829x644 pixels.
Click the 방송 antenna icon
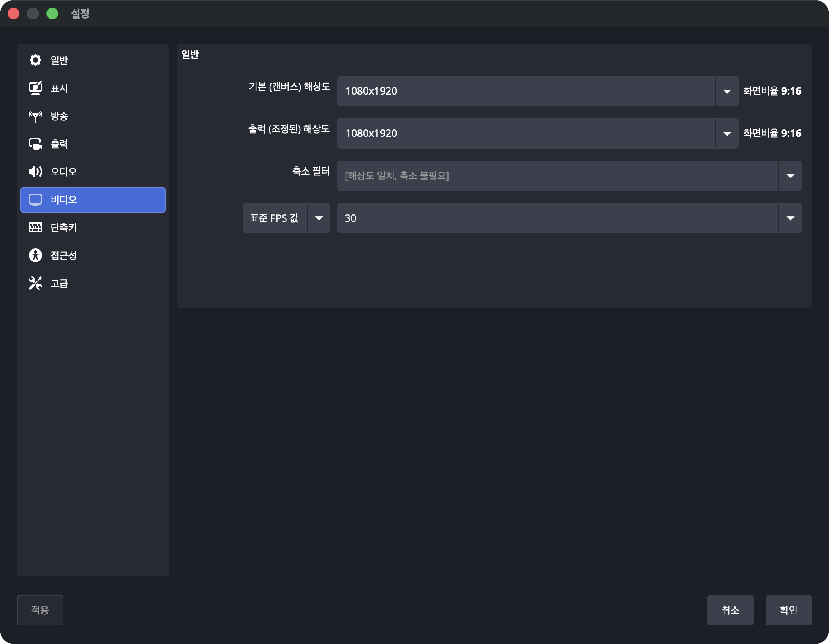[x=35, y=116]
